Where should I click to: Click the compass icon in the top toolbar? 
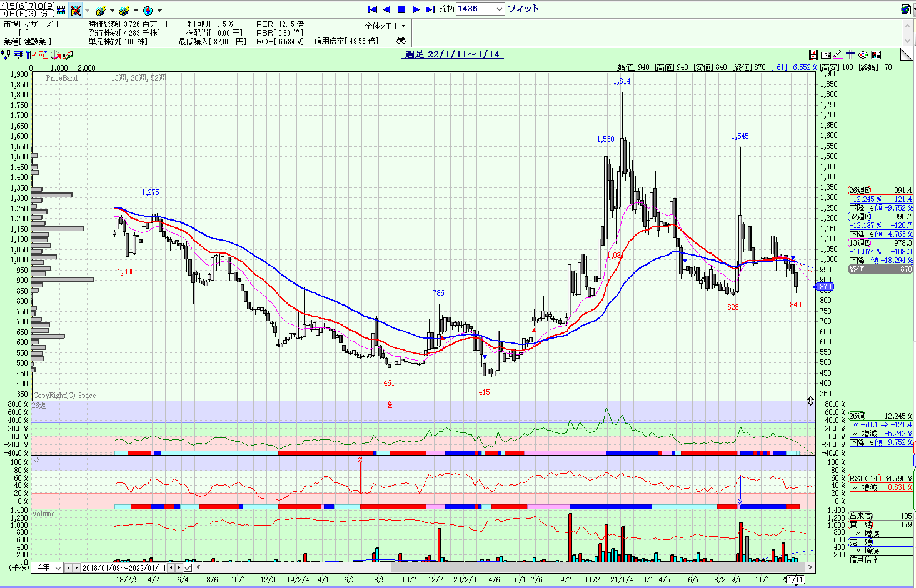(148, 11)
